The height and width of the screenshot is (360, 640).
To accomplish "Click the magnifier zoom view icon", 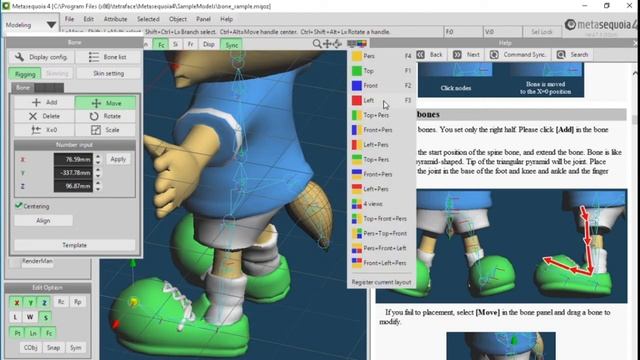I will (x=317, y=44).
